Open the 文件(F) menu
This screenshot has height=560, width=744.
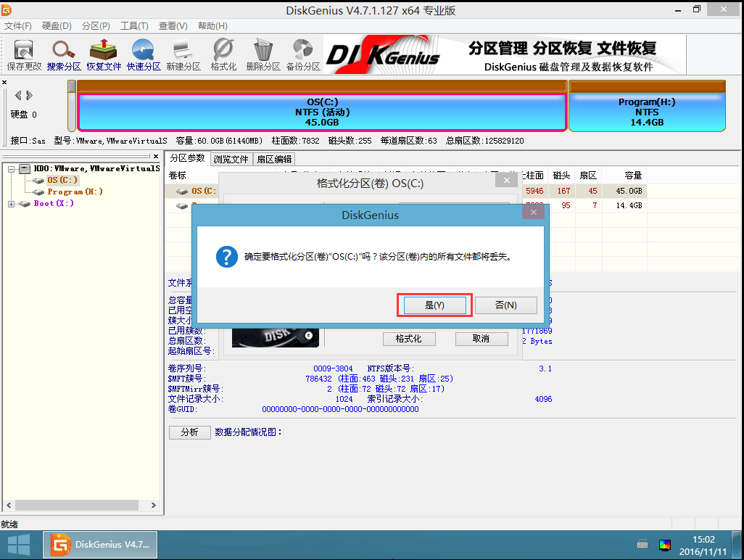tap(18, 26)
